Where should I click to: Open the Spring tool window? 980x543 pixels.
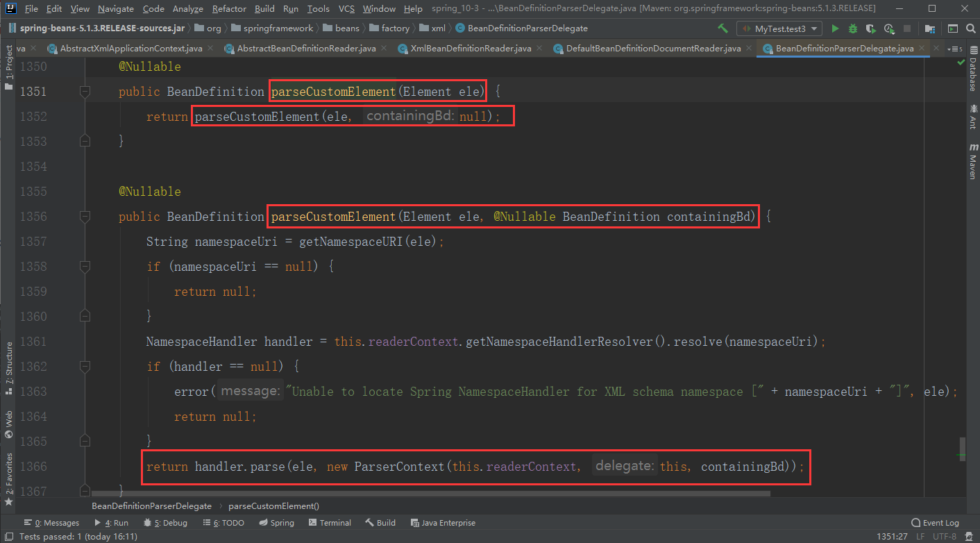tap(276, 523)
